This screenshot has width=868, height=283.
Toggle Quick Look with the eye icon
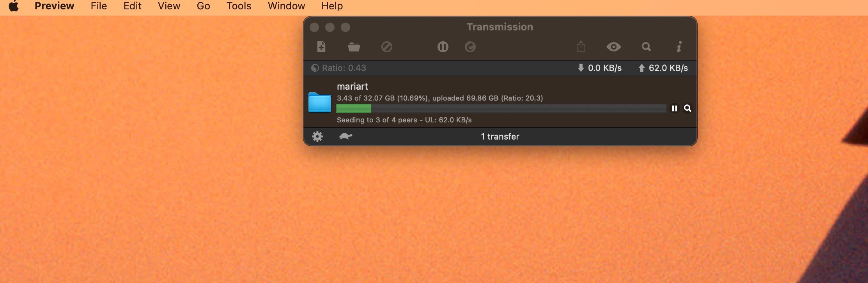[x=613, y=47]
